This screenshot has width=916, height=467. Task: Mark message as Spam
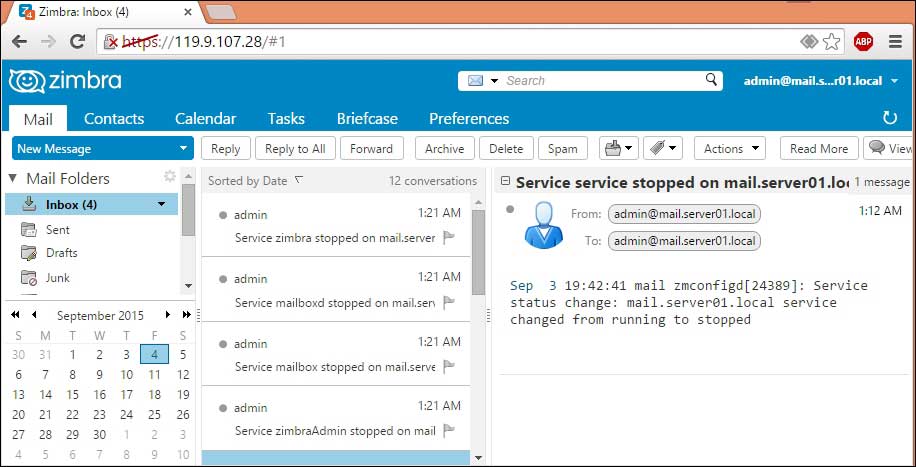pyautogui.click(x=563, y=148)
